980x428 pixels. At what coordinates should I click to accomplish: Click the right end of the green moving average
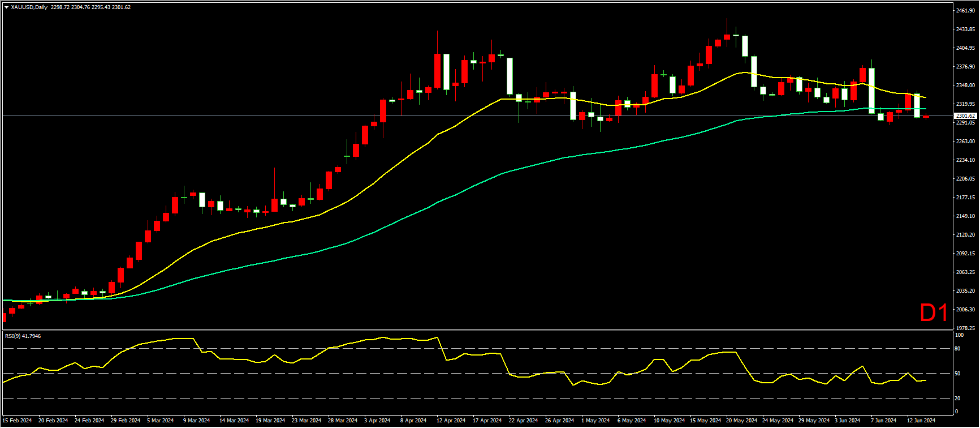click(925, 109)
